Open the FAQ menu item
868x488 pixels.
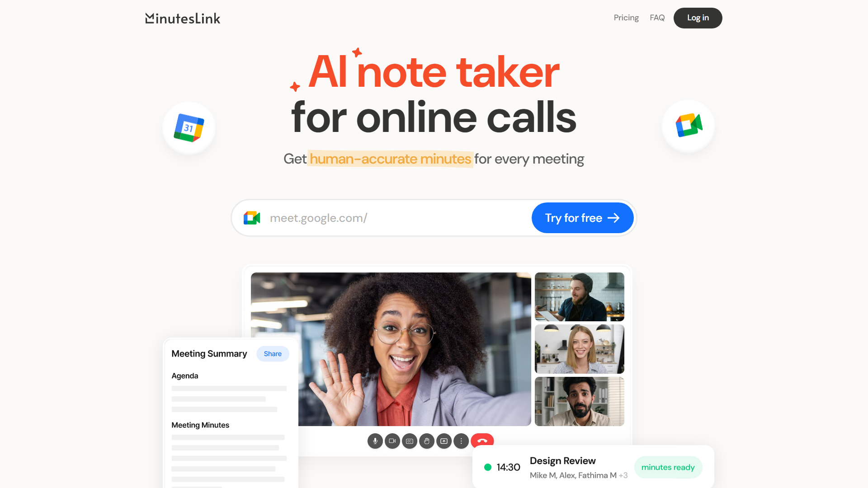[657, 17]
